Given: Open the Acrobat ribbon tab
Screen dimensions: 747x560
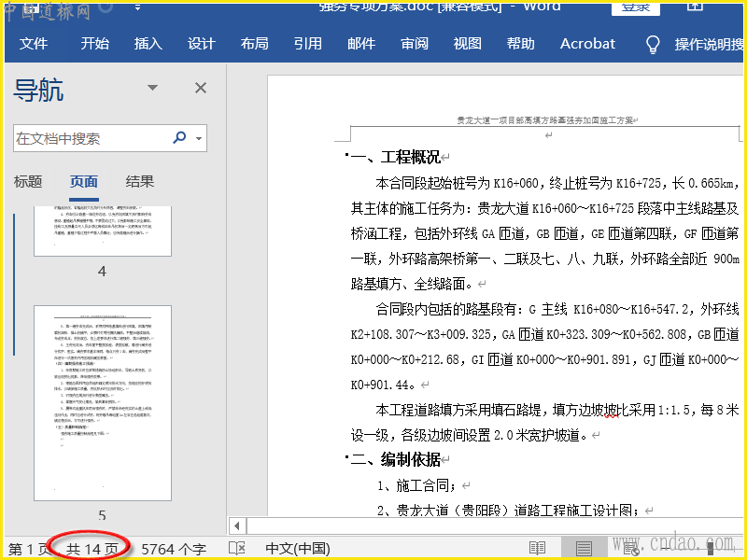Looking at the screenshot, I should pos(587,44).
